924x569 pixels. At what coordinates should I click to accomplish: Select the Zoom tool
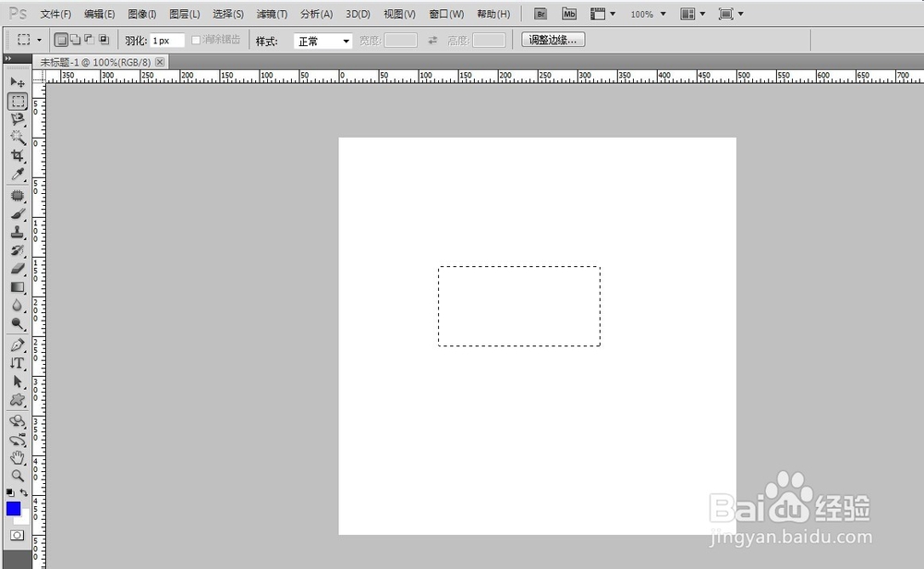(18, 476)
